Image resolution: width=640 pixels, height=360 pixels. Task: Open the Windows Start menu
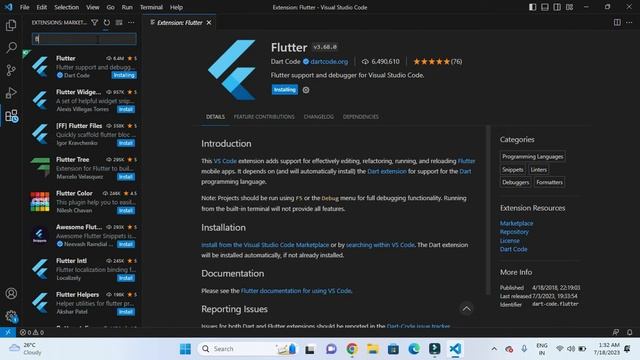pos(185,349)
